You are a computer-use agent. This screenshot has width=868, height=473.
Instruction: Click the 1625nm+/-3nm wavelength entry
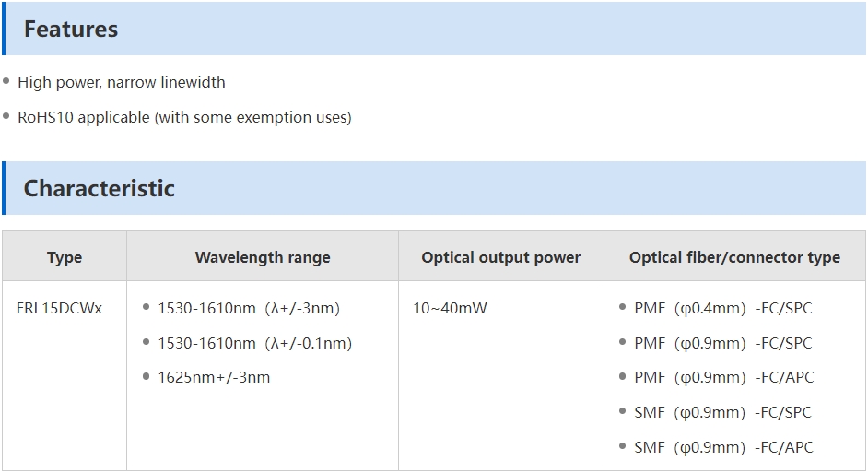(214, 377)
